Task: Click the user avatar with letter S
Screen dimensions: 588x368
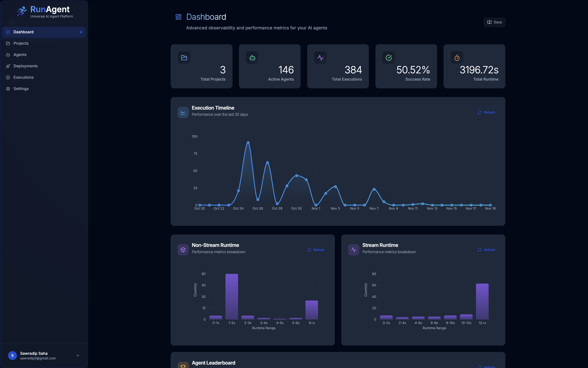Action: pyautogui.click(x=12, y=356)
